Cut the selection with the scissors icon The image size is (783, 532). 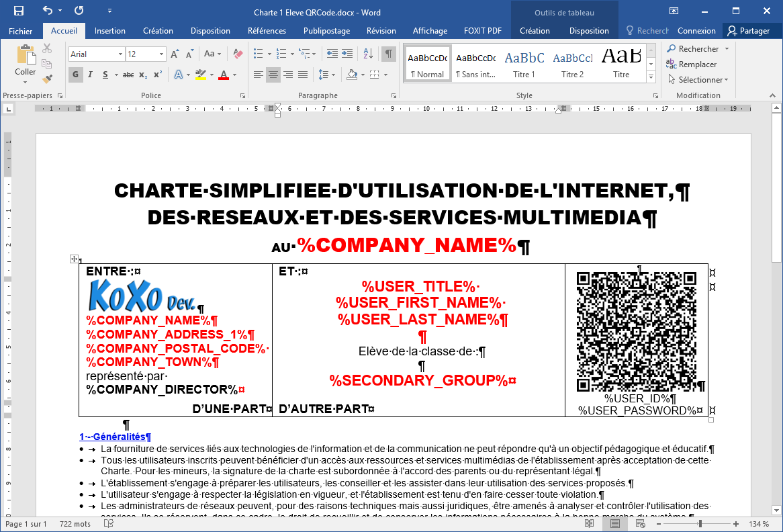pos(47,48)
